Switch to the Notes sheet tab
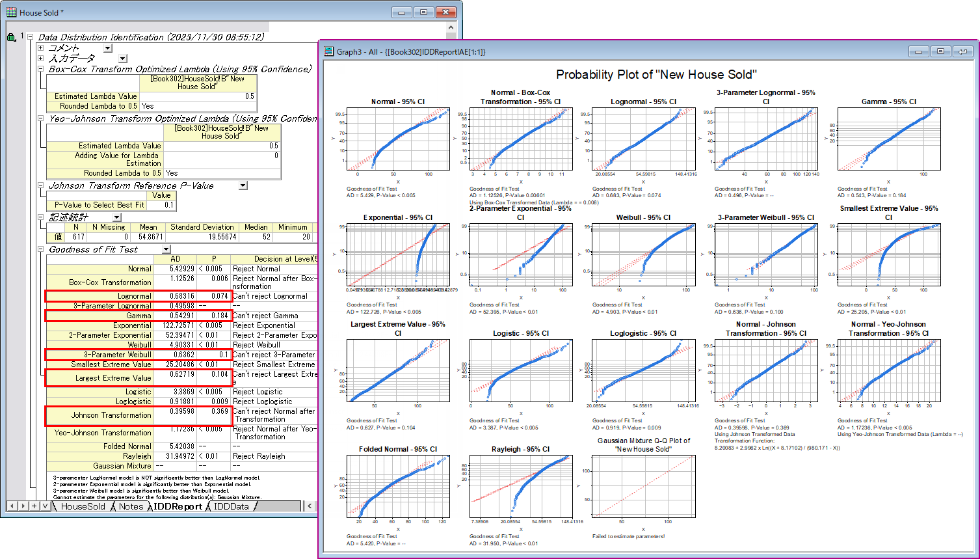 point(131,506)
